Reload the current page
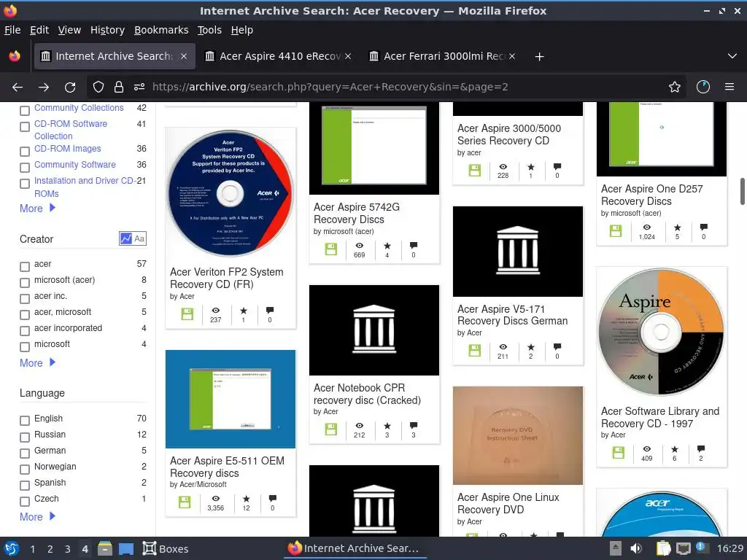 (70, 87)
